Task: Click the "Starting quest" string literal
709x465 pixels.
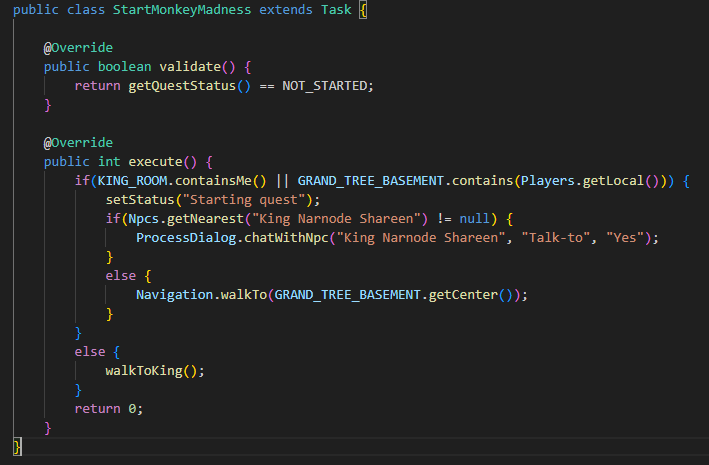Action: pos(244,200)
